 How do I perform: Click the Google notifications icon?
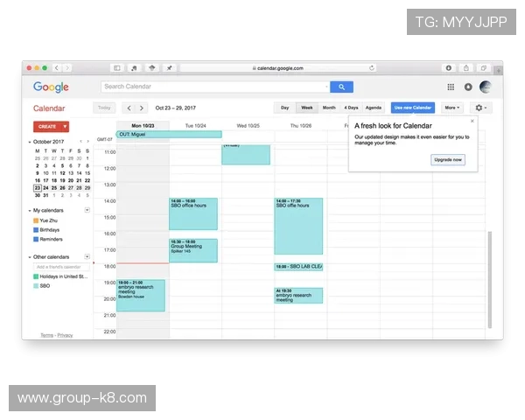click(468, 87)
